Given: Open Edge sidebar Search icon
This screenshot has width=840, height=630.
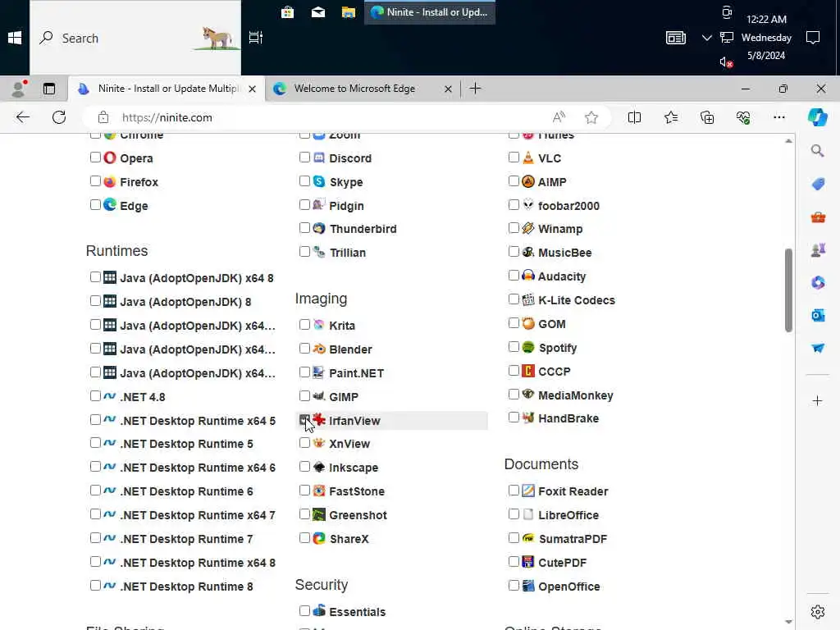Looking at the screenshot, I should point(818,151).
